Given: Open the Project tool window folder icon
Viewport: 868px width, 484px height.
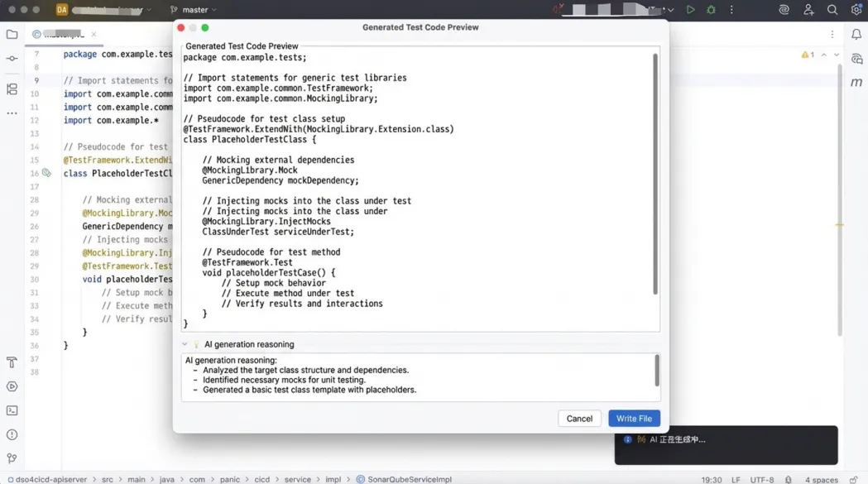Looking at the screenshot, I should point(12,35).
